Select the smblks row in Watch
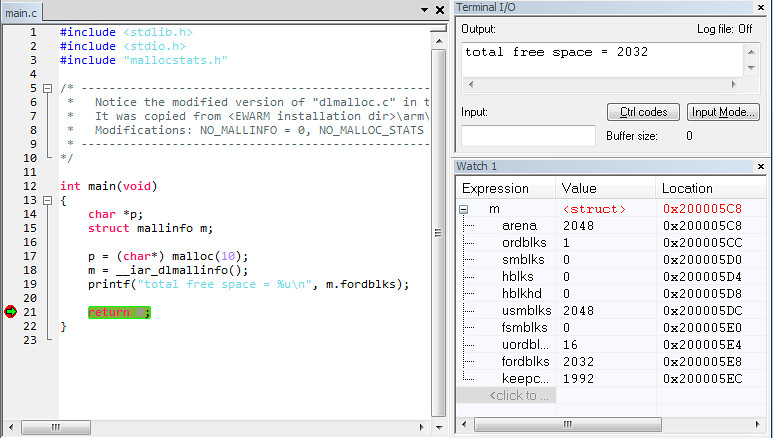Image resolution: width=773 pixels, height=438 pixels. (611, 259)
